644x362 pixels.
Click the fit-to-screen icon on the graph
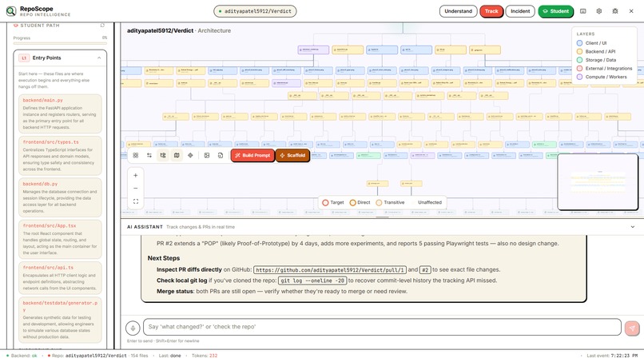coord(136,201)
